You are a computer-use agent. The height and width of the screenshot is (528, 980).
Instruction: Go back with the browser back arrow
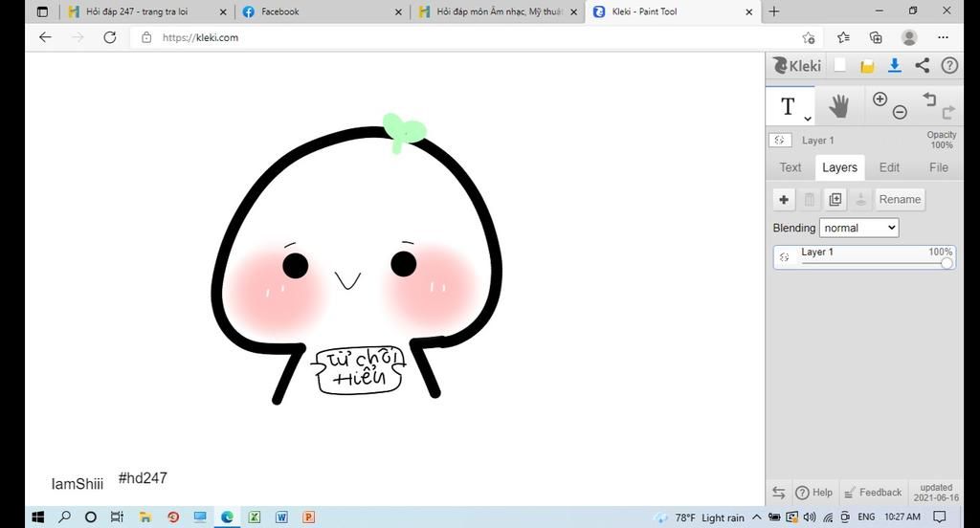[45, 37]
